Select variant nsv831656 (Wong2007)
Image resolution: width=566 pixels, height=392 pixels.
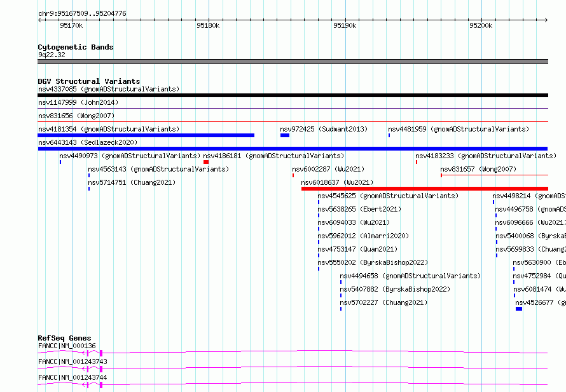[76, 116]
